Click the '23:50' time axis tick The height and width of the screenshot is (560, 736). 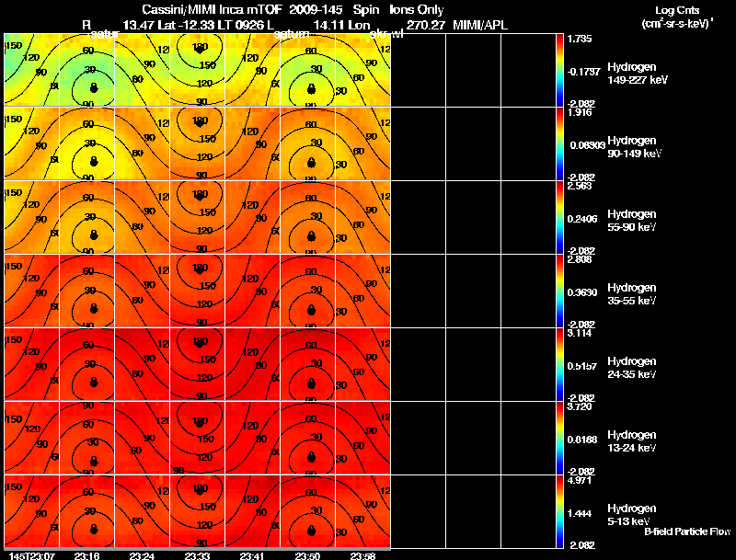(x=307, y=555)
